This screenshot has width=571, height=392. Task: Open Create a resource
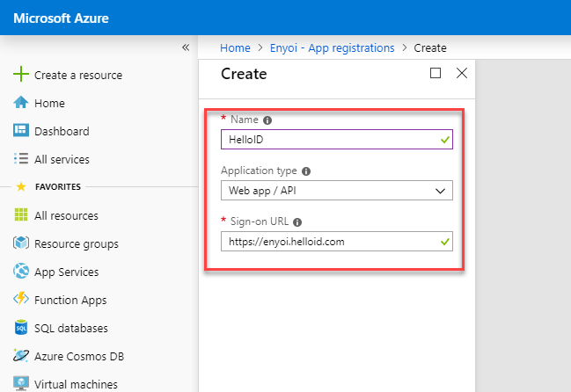coord(78,75)
